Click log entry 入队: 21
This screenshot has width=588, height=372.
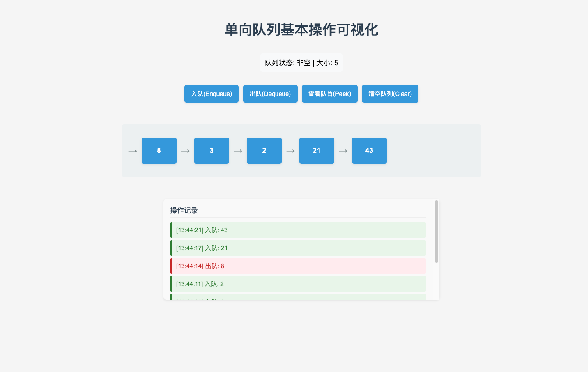coord(298,248)
